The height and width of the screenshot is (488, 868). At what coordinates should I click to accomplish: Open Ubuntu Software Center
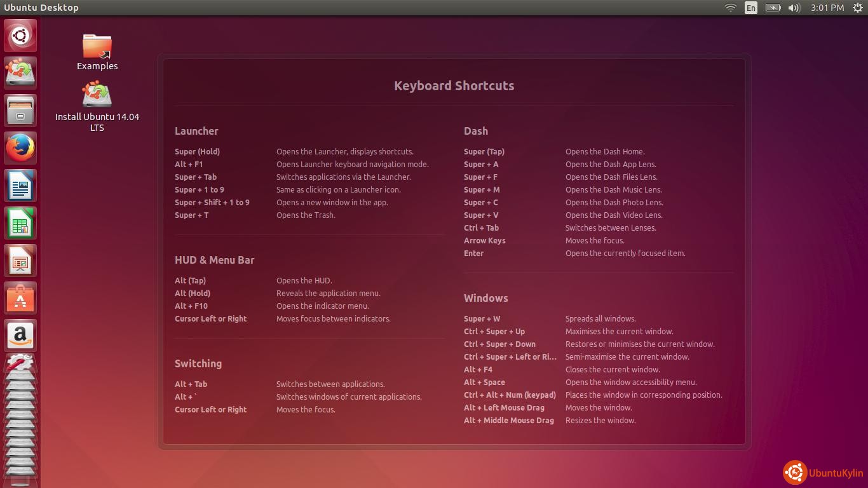point(20,298)
